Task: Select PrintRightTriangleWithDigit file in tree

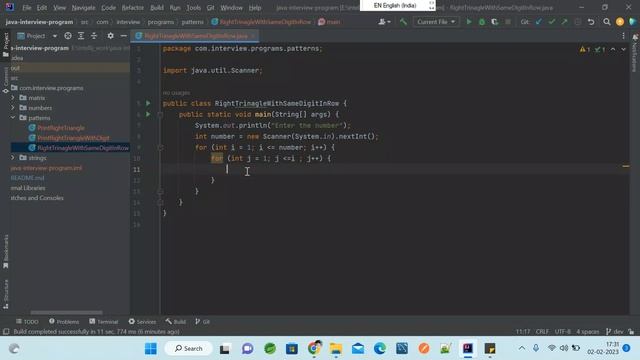Action: pyautogui.click(x=73, y=138)
